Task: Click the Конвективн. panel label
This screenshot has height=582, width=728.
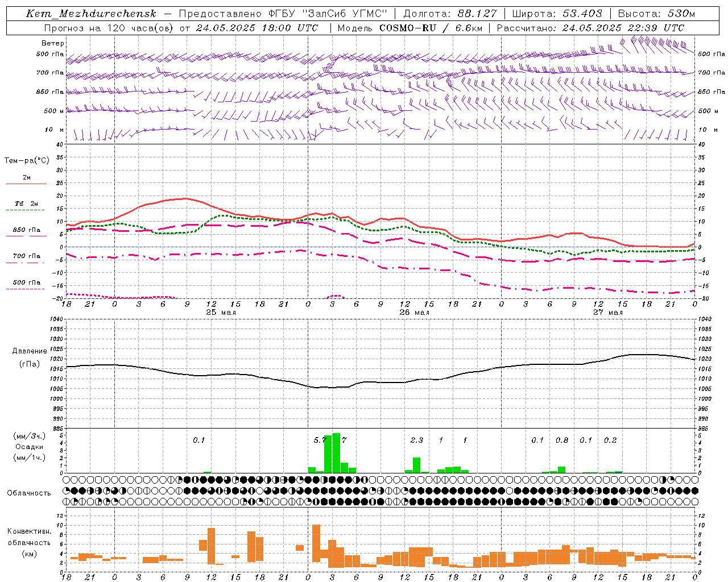Action: (x=29, y=531)
